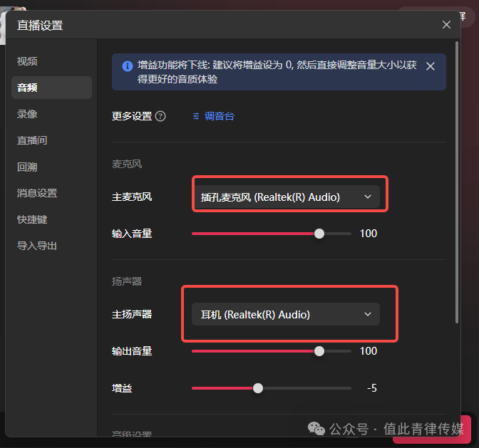Screen dimensions: 479x448
Task: Click the 输出音量 value 100
Action: pyautogui.click(x=369, y=351)
